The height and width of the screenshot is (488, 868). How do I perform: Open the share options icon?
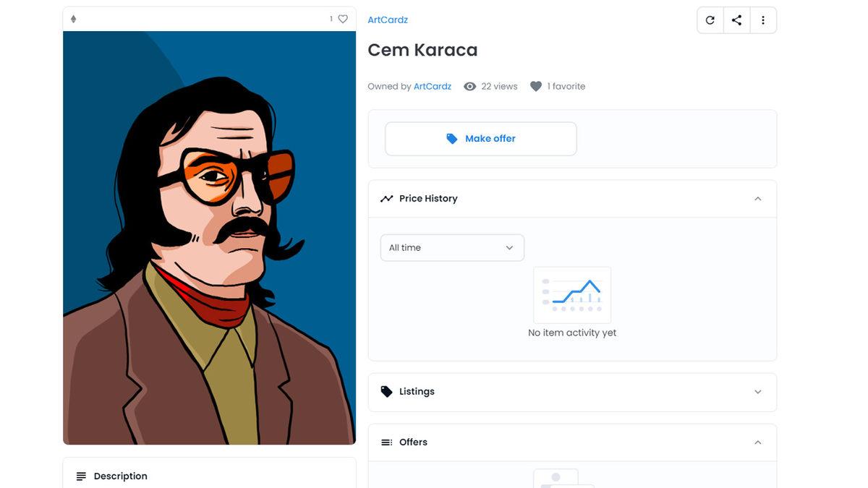(x=736, y=20)
